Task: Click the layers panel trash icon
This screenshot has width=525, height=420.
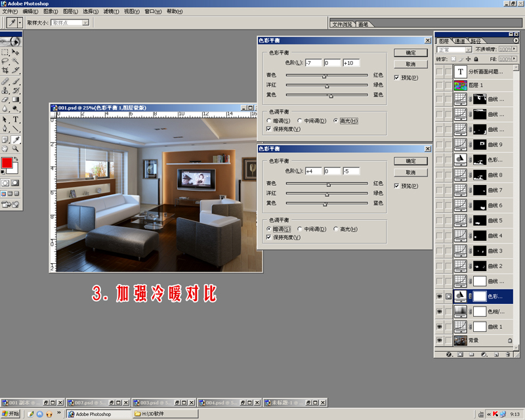Action: [508, 354]
